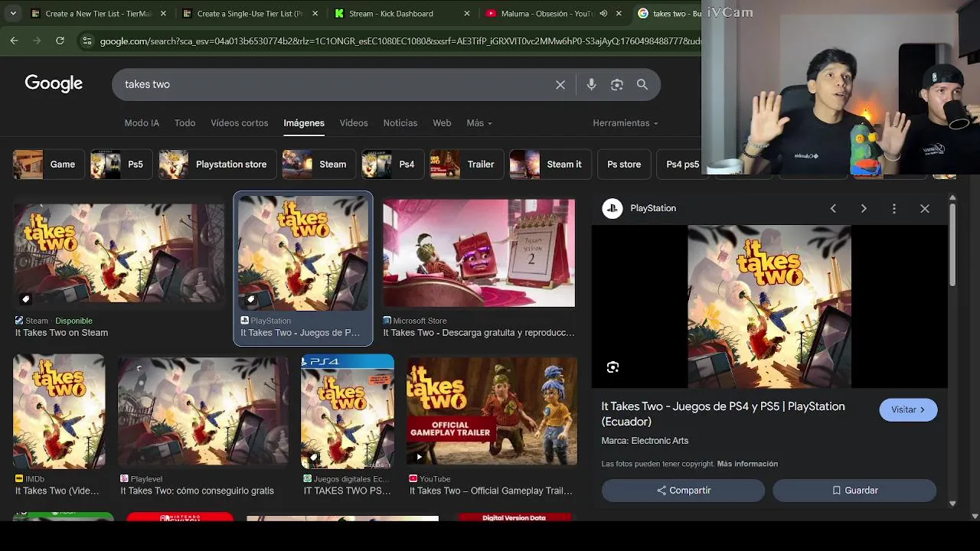Go to previous image in preview panel
Image resolution: width=980 pixels, height=551 pixels.
point(833,208)
